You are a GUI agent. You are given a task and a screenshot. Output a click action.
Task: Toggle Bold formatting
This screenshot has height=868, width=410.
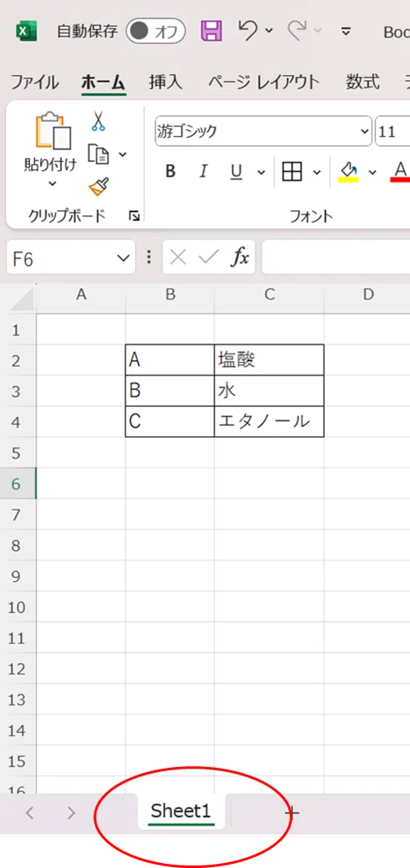point(171,172)
